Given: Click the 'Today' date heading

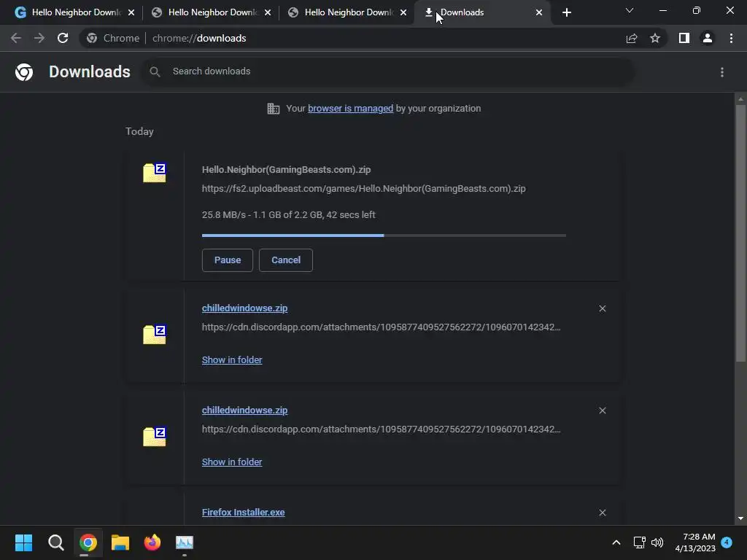Looking at the screenshot, I should (139, 131).
